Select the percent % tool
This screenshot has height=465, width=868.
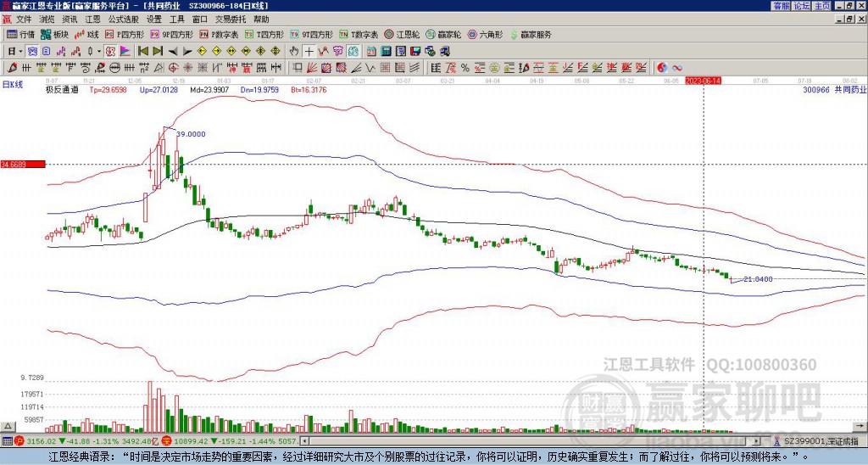click(x=465, y=68)
